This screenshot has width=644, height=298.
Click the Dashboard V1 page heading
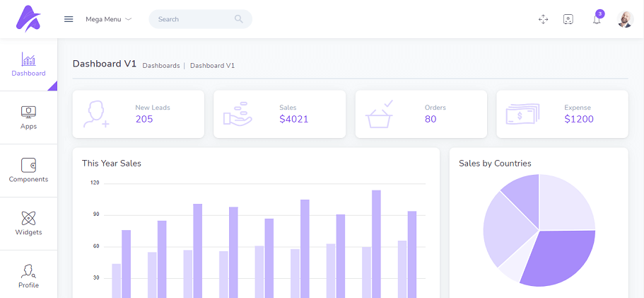click(105, 64)
